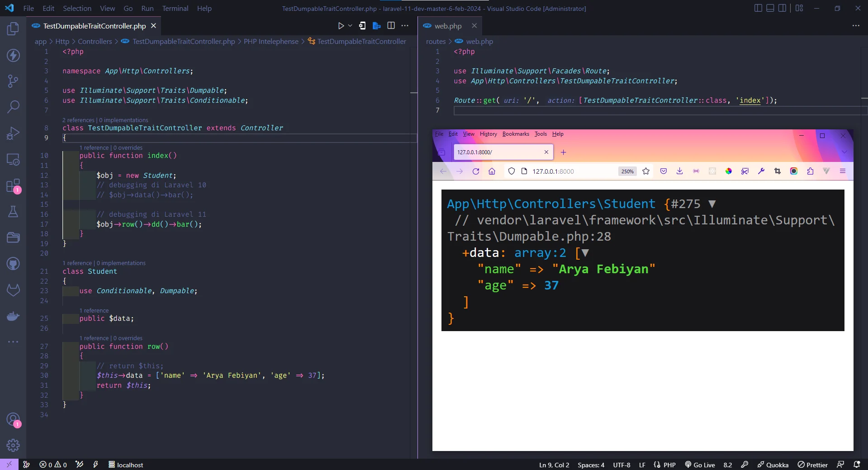Open the Terminal menu
The height and width of the screenshot is (470, 868).
coord(175,8)
